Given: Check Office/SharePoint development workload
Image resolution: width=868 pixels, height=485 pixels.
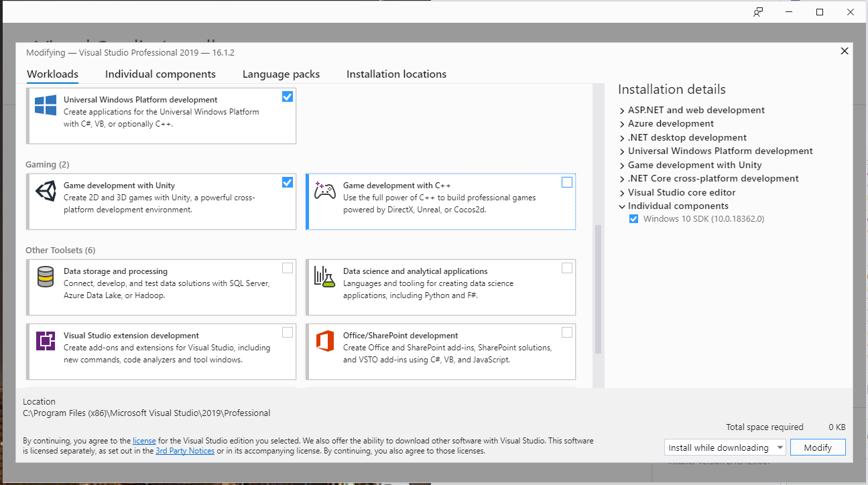Looking at the screenshot, I should [567, 332].
